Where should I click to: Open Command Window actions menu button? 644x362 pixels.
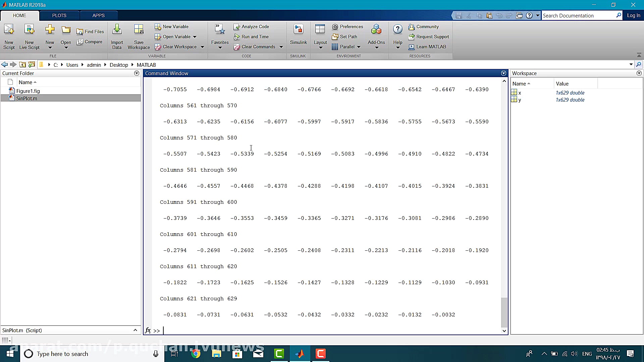pos(503,73)
